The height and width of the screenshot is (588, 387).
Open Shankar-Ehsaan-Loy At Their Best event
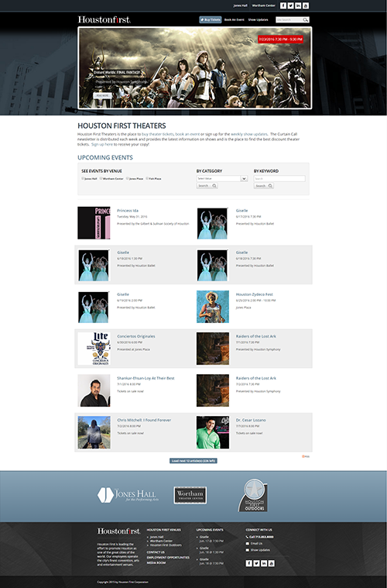(146, 378)
